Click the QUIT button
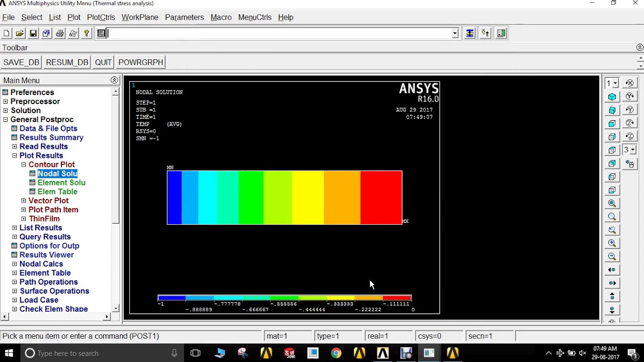The height and width of the screenshot is (362, 644). [103, 62]
